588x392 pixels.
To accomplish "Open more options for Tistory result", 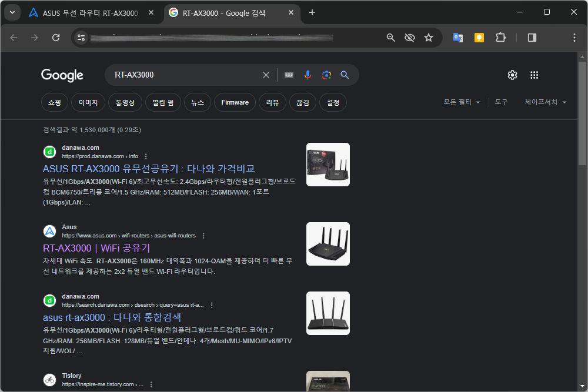I will (151, 384).
